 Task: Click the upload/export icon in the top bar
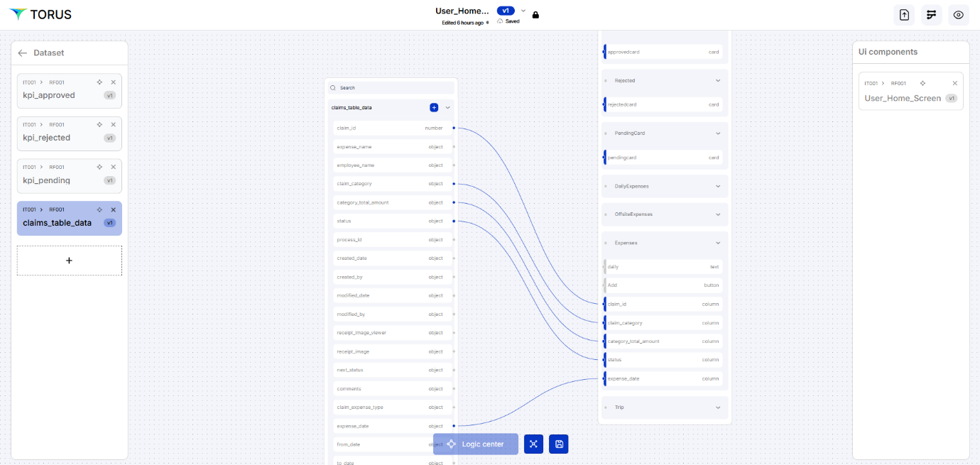904,15
